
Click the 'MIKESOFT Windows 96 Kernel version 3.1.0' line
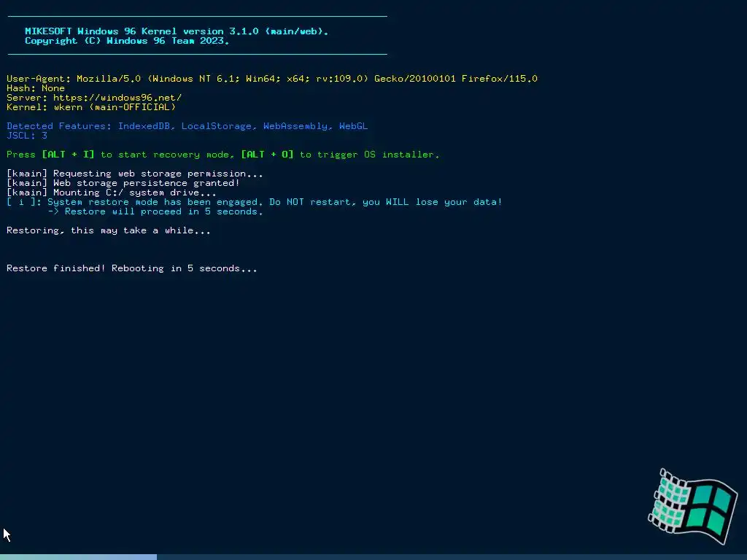tap(177, 31)
